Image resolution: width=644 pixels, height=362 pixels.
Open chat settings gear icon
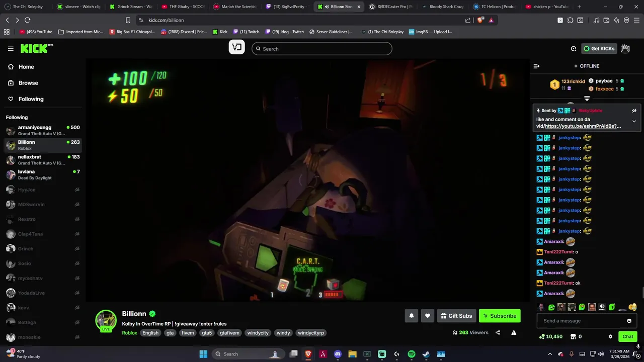point(610,336)
